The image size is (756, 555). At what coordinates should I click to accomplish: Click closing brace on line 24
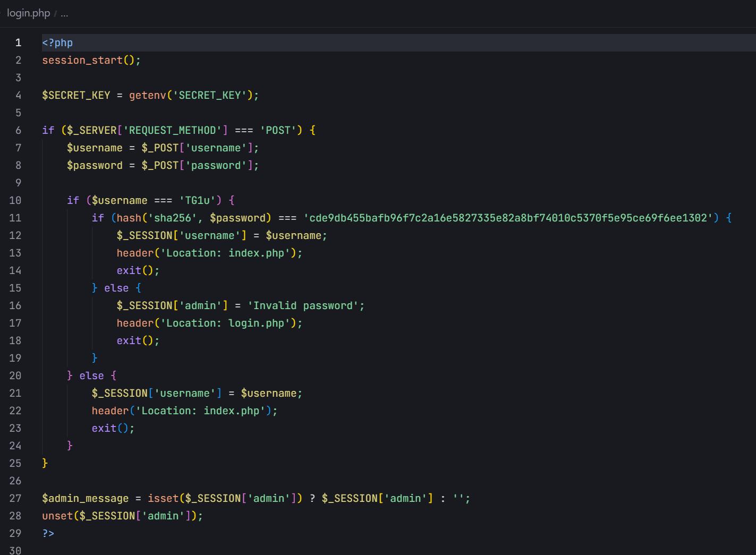(x=70, y=446)
